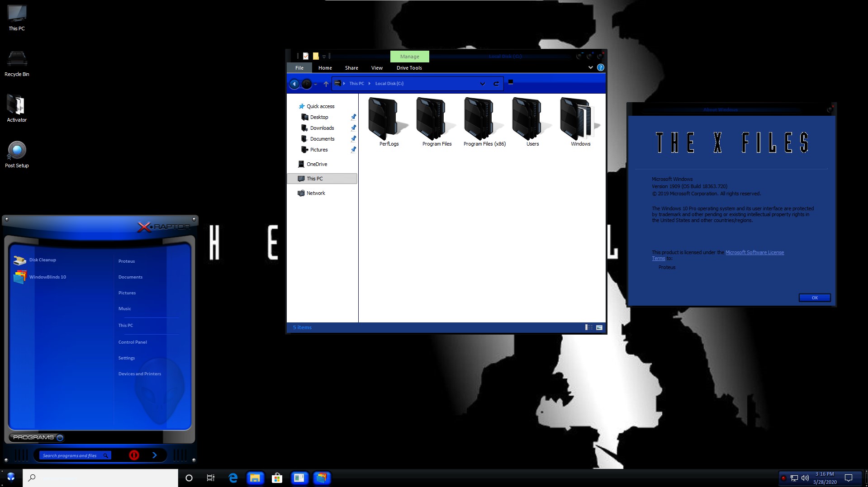Screen dimensions: 868x487
Task: Open the View ribbon tab
Action: 377,68
